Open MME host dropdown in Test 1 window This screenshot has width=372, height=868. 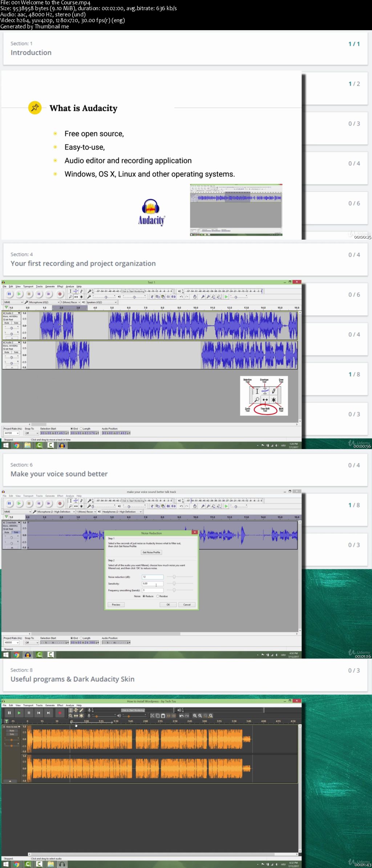coord(13,302)
